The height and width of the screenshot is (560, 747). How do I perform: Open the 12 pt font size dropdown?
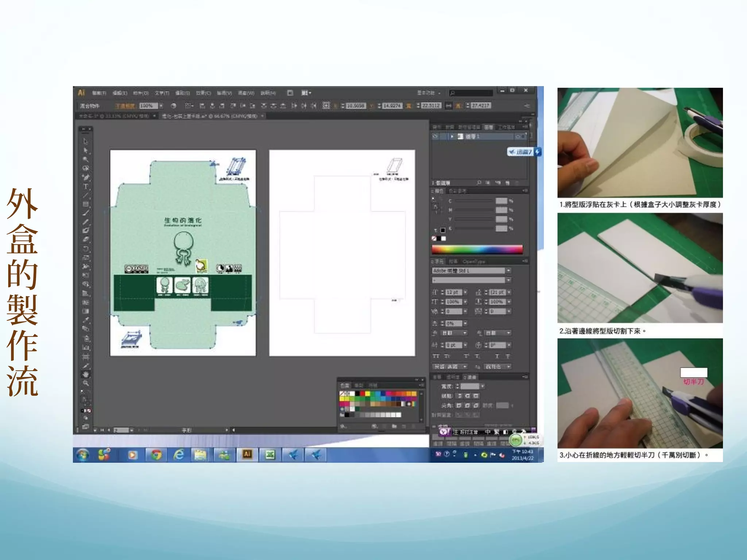465,292
